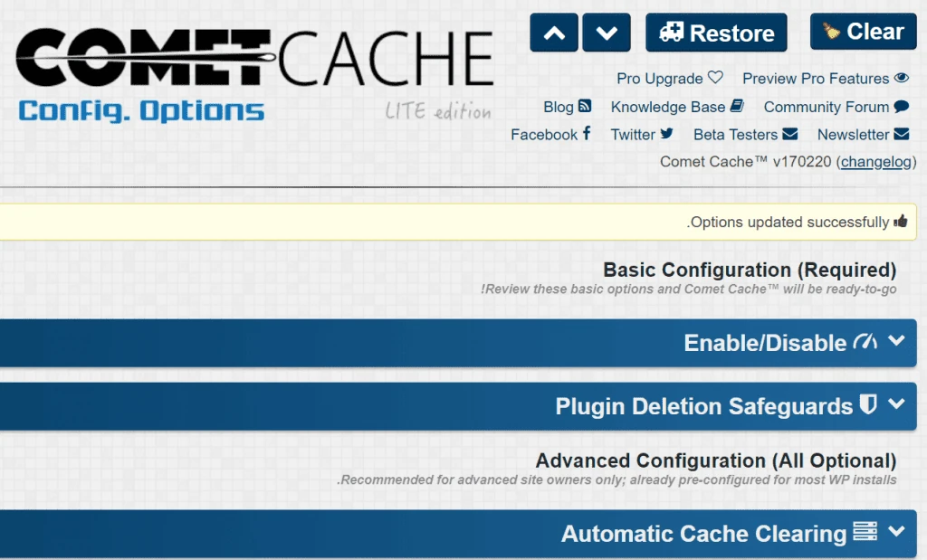Image resolution: width=927 pixels, height=560 pixels.
Task: Click chevron on Plugin Deletion Safeguards panel
Action: click(x=896, y=404)
